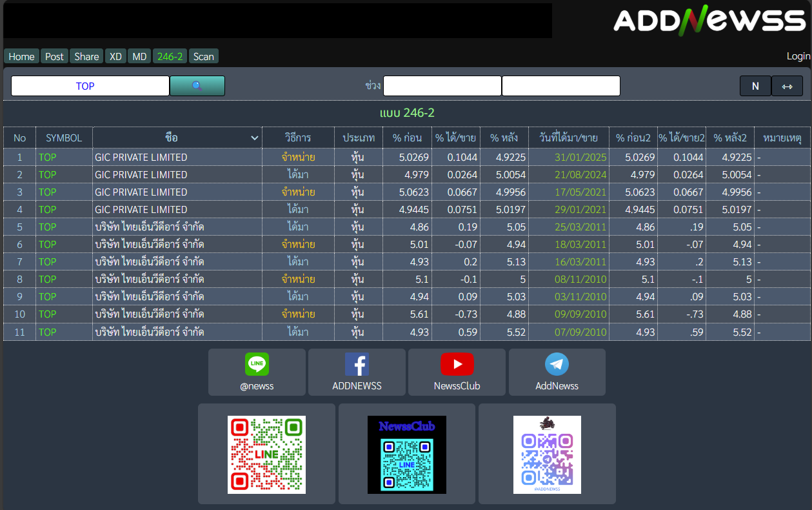This screenshot has height=510, width=812.
Task: Click the NewssClub label under YouTube
Action: coord(457,386)
